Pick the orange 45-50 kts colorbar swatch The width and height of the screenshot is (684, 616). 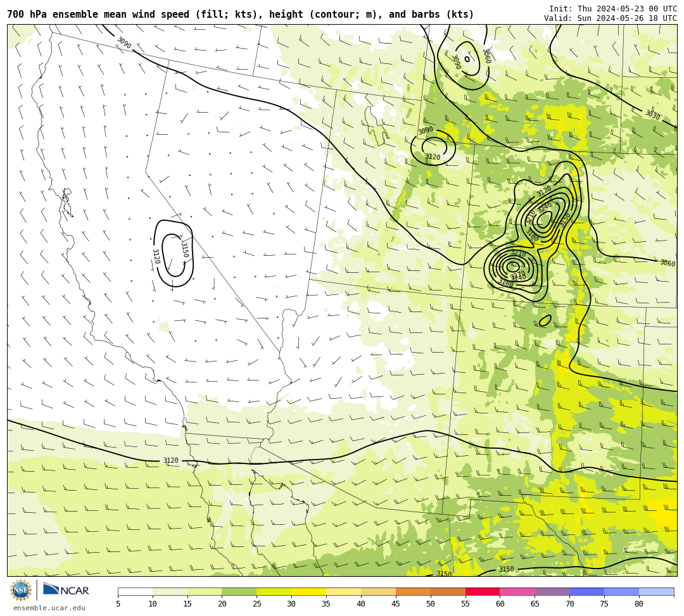point(413,591)
